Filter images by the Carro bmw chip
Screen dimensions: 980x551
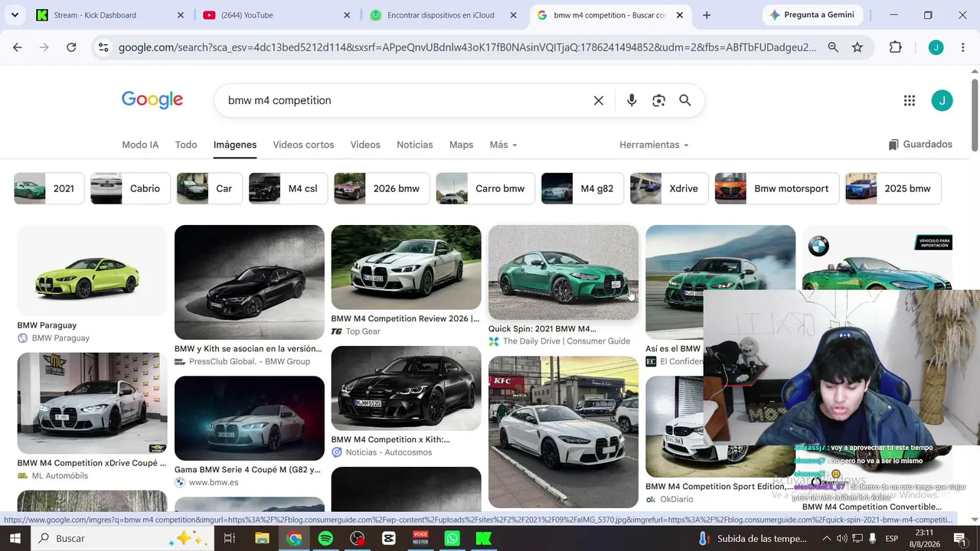[x=485, y=188]
